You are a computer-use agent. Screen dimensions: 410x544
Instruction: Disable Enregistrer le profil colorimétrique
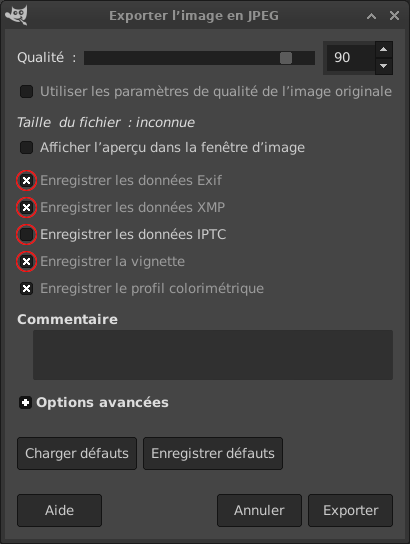[x=26, y=289]
